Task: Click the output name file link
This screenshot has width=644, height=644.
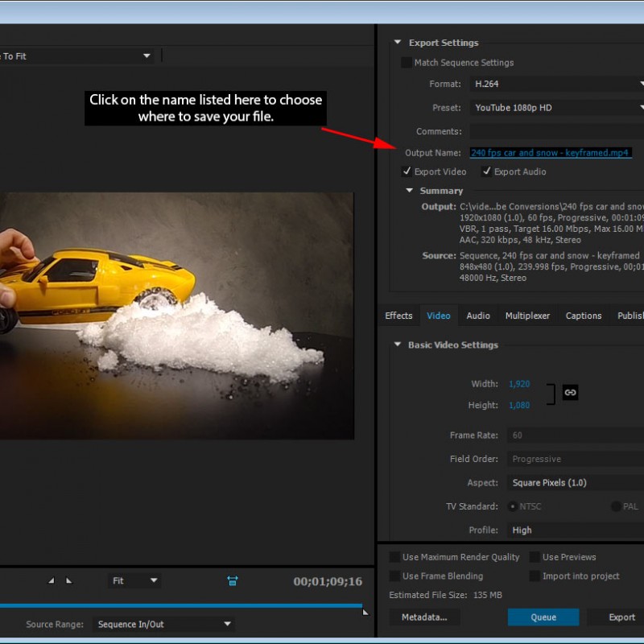Action: 550,153
